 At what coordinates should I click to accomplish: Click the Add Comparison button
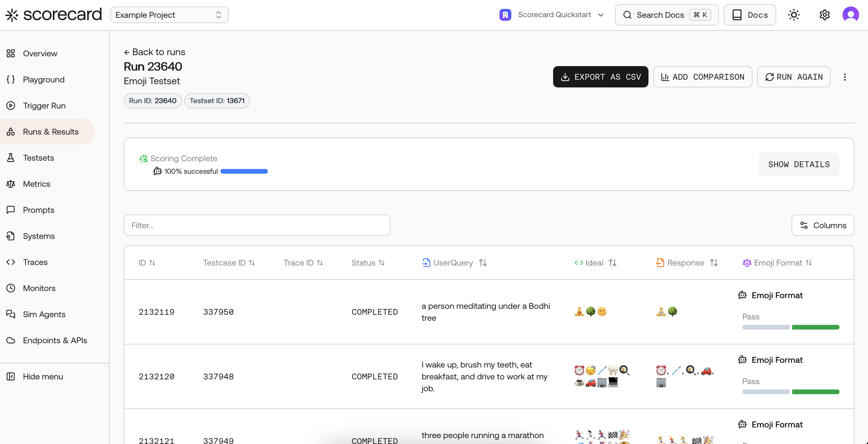click(703, 77)
